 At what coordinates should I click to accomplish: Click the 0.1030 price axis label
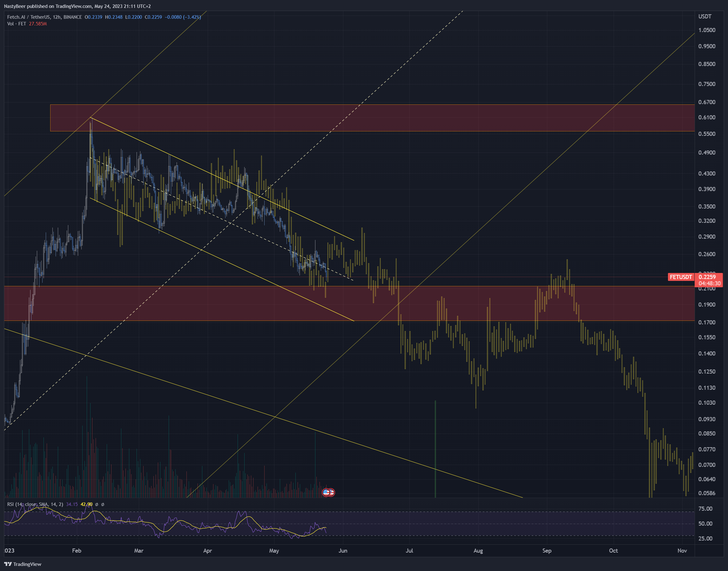tap(707, 402)
